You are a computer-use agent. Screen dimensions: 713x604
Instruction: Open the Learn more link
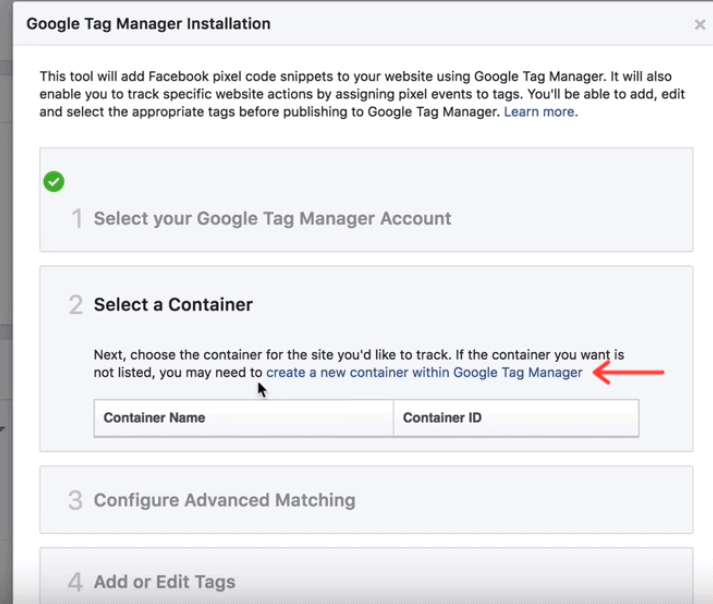click(x=541, y=112)
